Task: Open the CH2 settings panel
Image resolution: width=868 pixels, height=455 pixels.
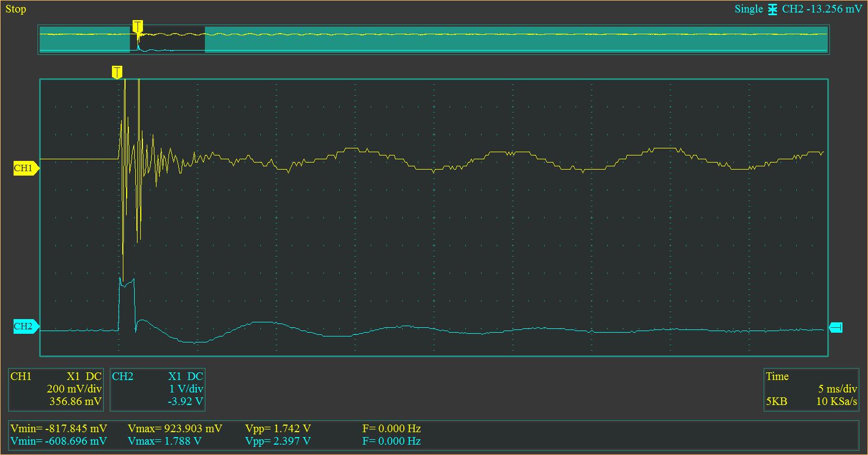Action: point(158,390)
